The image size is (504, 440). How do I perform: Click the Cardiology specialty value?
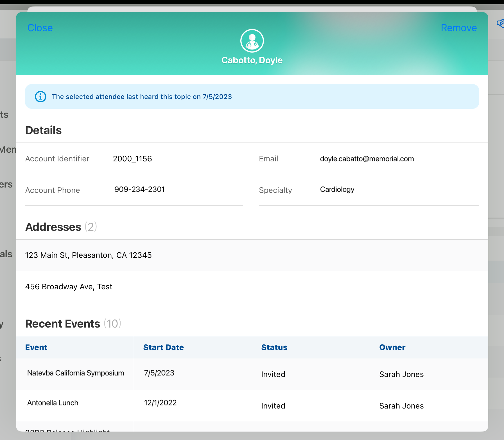337,189
